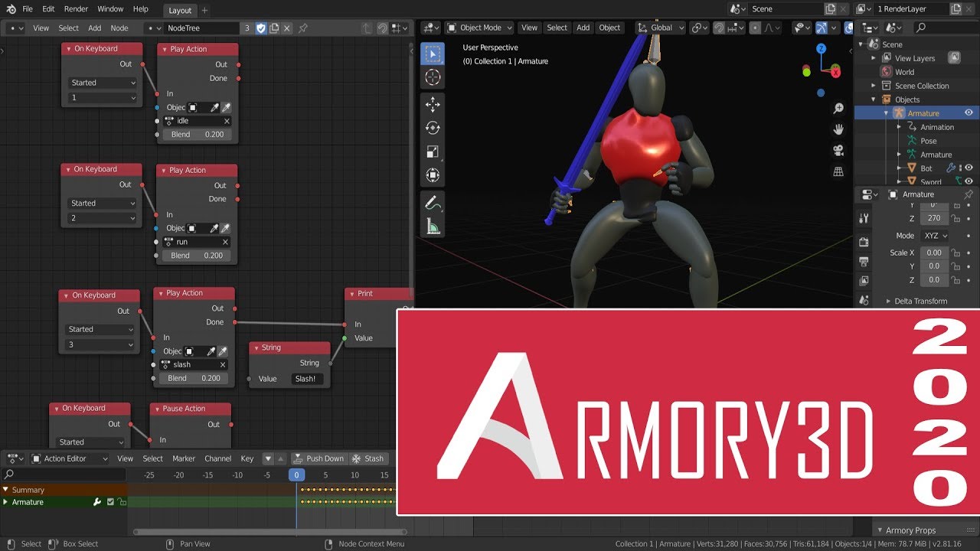Open the File menu
This screenshot has height=551, width=980.
28,9
